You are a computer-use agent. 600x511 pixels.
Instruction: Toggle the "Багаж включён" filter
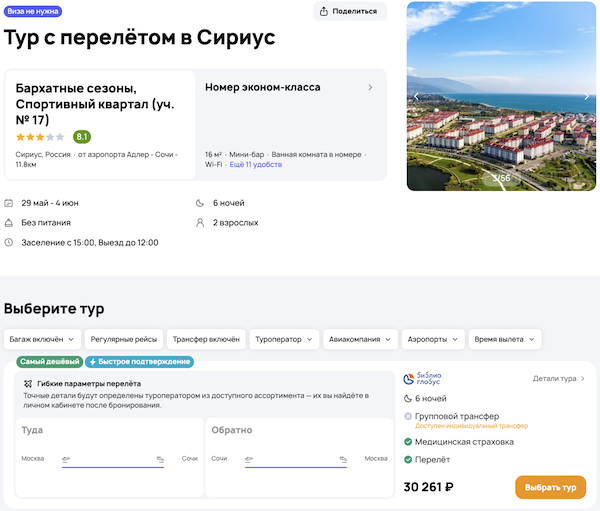pos(41,339)
